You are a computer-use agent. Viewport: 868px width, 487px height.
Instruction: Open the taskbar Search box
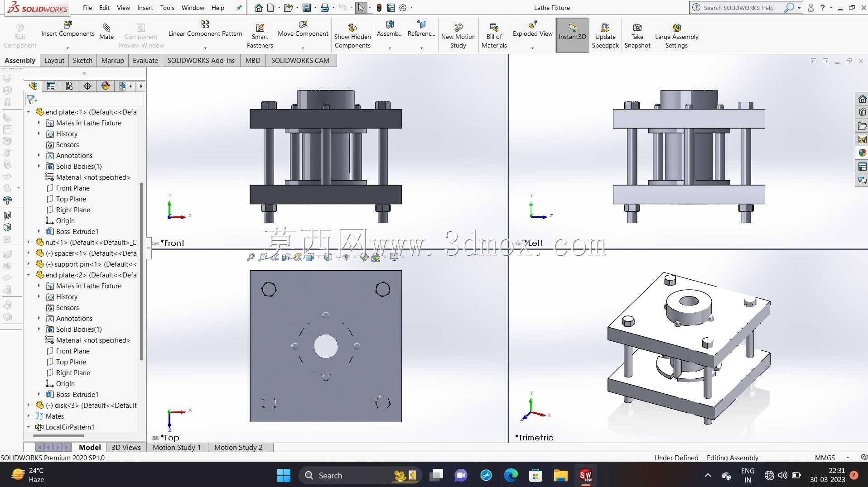pos(360,475)
